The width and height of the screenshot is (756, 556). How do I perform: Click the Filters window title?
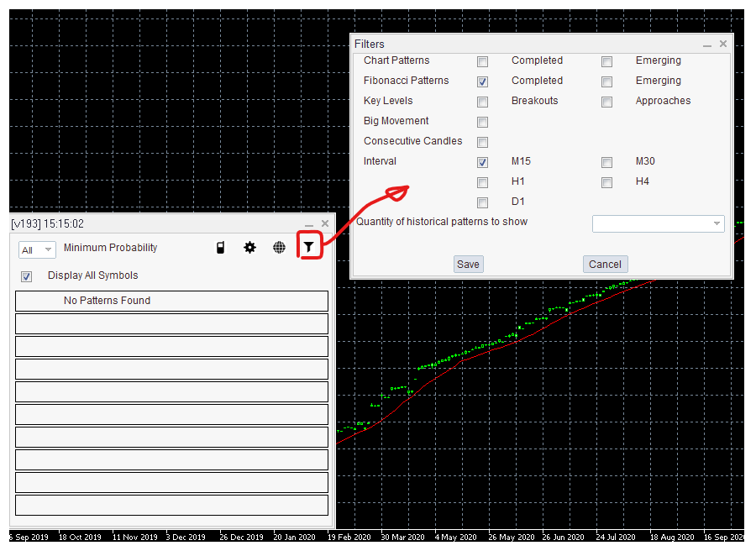[x=370, y=44]
